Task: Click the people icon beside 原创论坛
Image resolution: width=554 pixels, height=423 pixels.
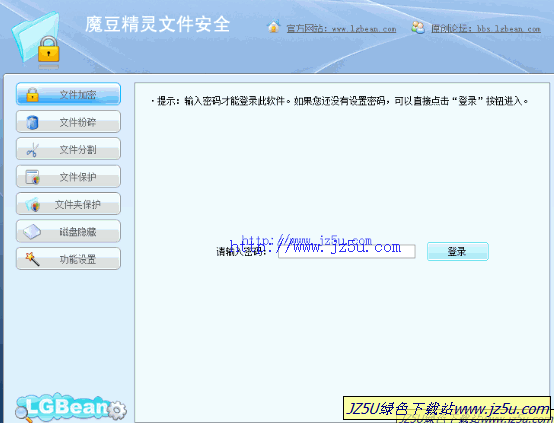Action: tap(418, 27)
